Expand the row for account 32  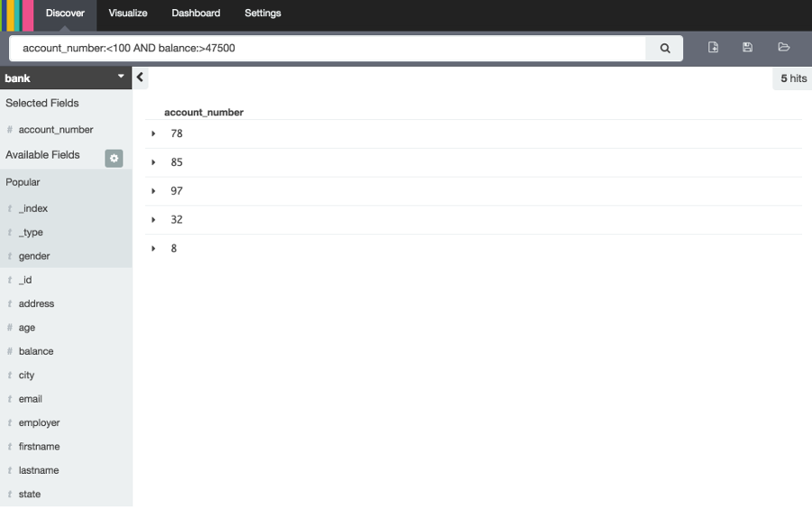153,220
